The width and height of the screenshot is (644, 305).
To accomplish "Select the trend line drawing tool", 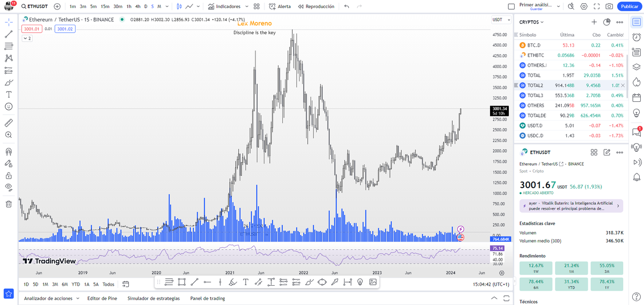I will point(9,34).
